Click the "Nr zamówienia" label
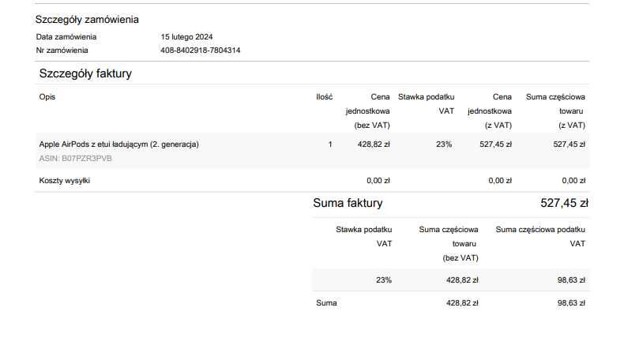This screenshot has width=624, height=364. (x=62, y=51)
